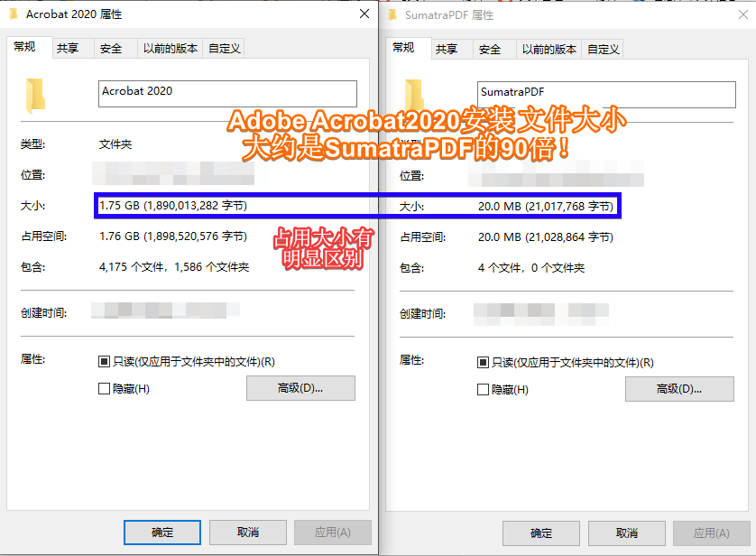Confirm with 确定 in Acrobat 2020 window
Viewport: 756px width, 556px height.
[x=162, y=533]
